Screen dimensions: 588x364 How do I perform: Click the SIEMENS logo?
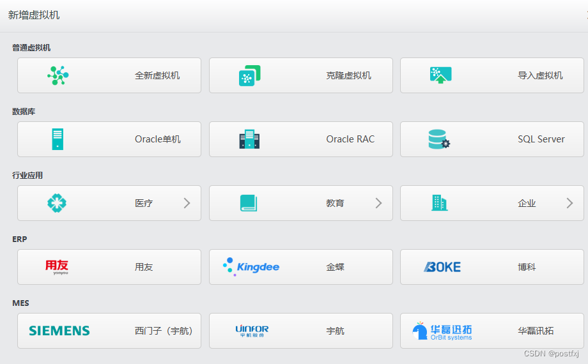(59, 331)
